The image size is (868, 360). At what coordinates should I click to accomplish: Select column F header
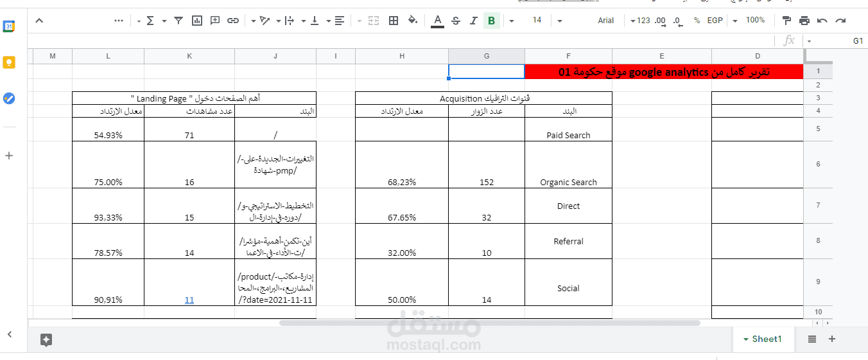(x=568, y=56)
